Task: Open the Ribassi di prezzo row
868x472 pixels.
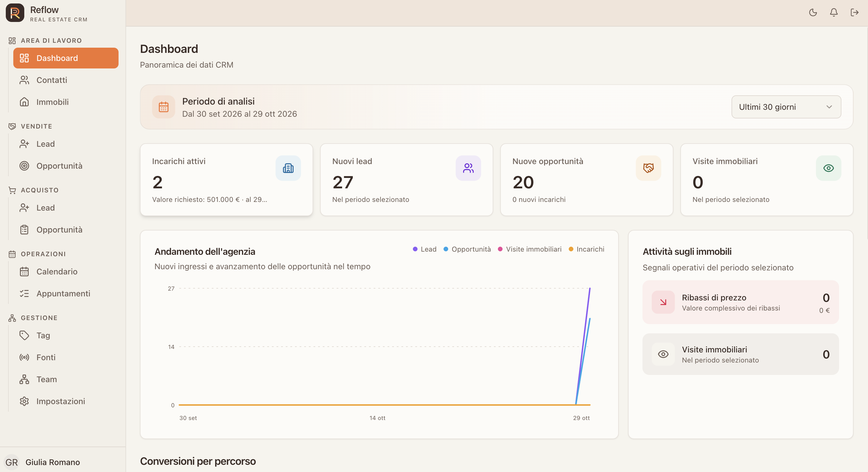Action: point(740,302)
